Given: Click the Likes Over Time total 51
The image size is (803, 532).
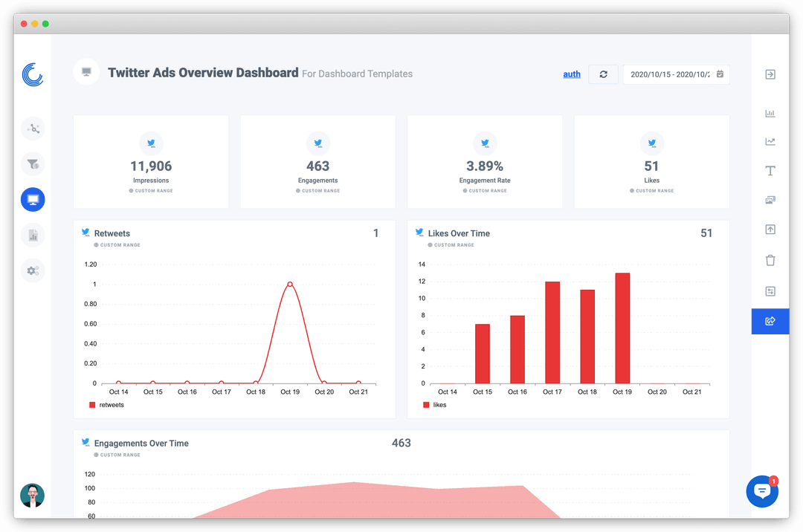Looking at the screenshot, I should pos(706,233).
